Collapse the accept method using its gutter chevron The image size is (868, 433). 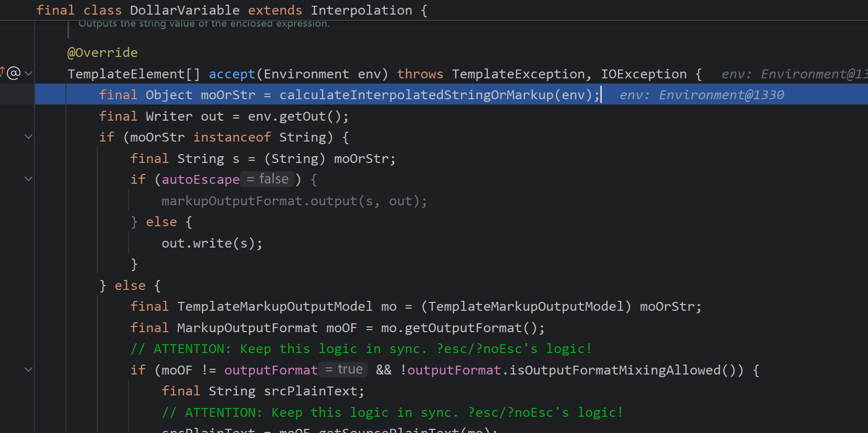pyautogui.click(x=29, y=74)
